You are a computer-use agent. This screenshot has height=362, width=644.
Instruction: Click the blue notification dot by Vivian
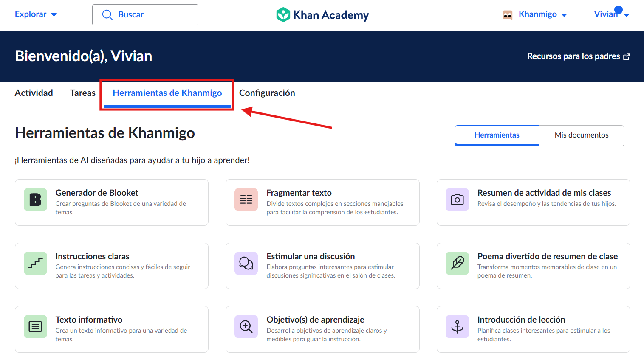pos(619,10)
